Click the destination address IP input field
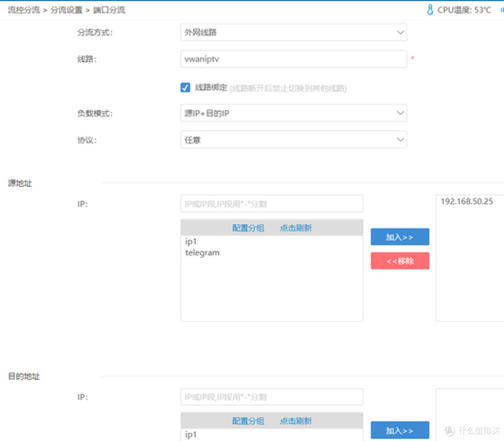The width and height of the screenshot is (504, 441). tap(272, 397)
